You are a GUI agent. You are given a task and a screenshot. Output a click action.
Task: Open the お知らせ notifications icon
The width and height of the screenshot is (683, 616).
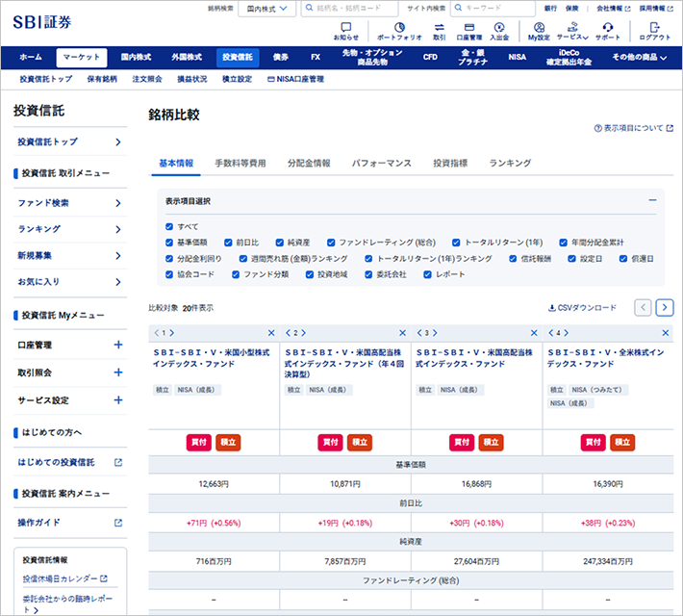point(346,28)
